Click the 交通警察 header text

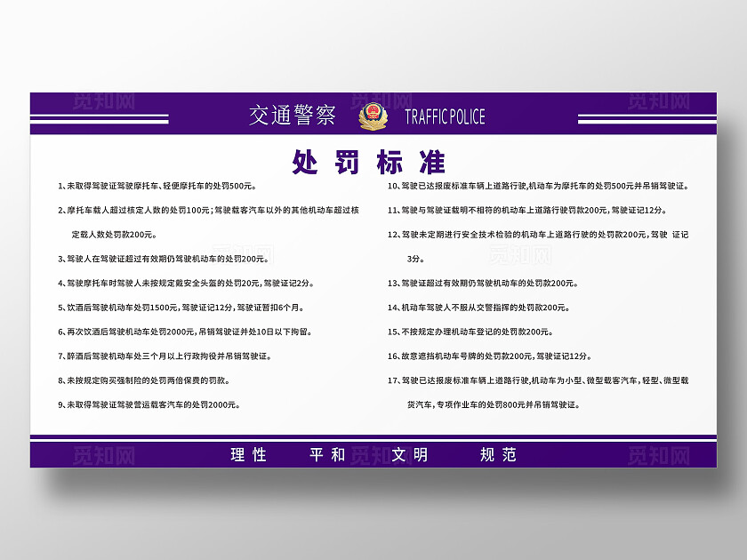(x=293, y=116)
